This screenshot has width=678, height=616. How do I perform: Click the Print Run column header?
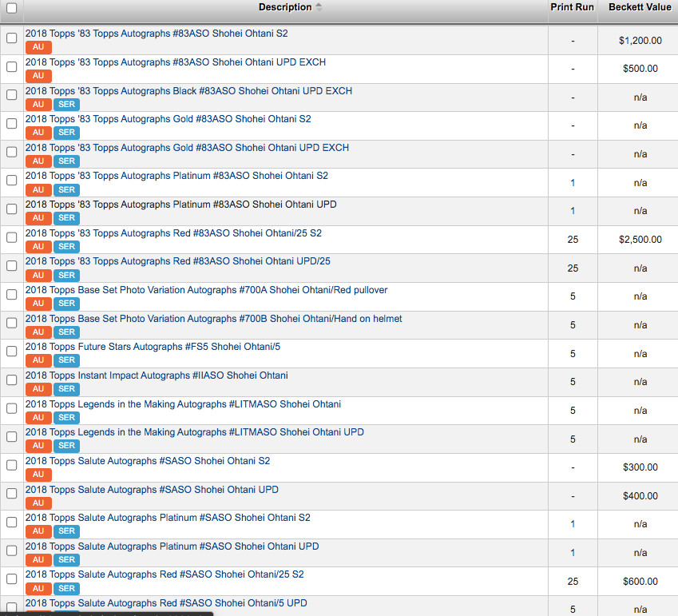572,7
